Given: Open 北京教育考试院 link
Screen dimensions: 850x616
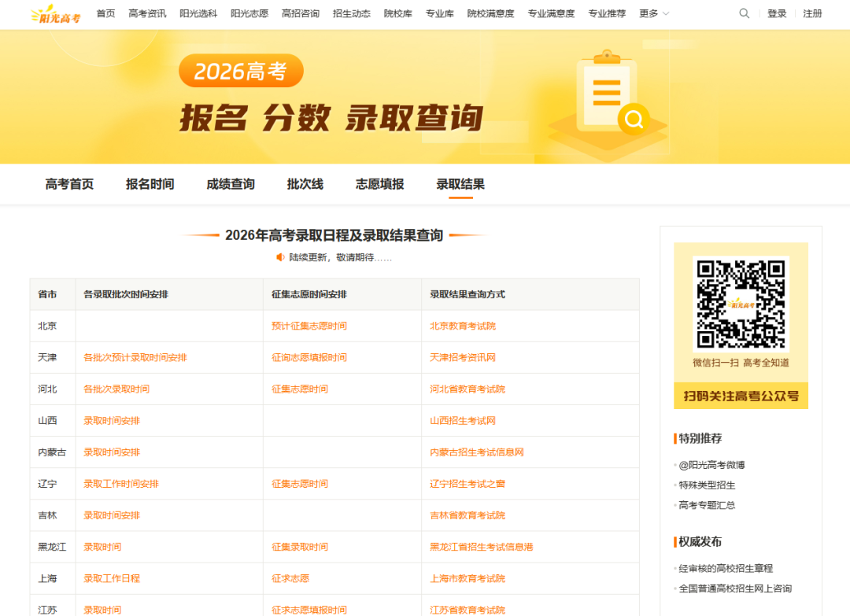Looking at the screenshot, I should (463, 326).
